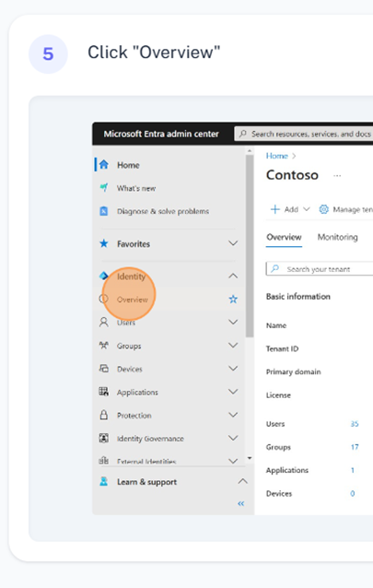Image resolution: width=373 pixels, height=588 pixels.
Task: Switch to the Monitoring tab
Action: [x=338, y=238]
